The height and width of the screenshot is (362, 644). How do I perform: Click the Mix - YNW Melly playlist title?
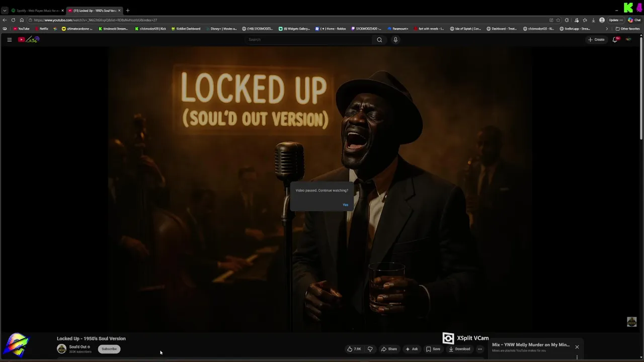531,345
